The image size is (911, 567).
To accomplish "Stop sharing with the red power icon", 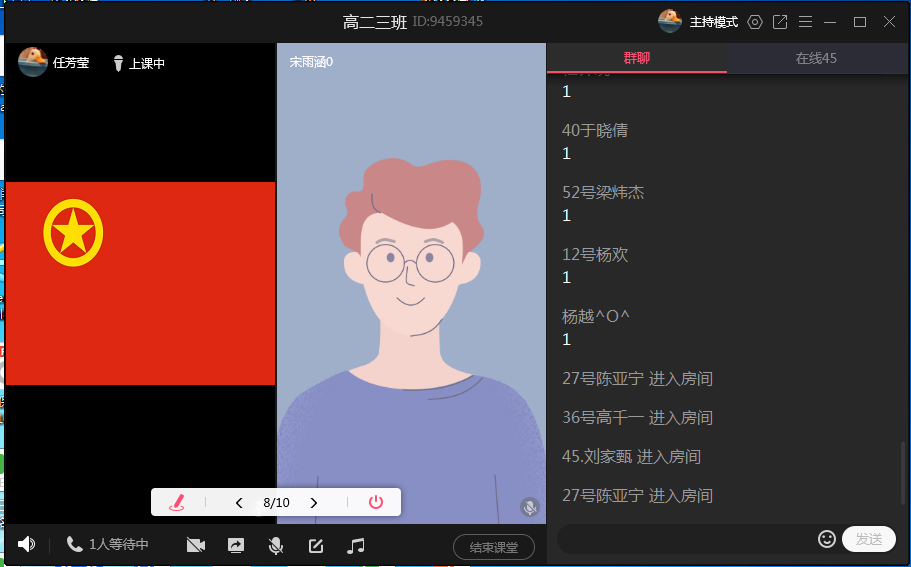I will pyautogui.click(x=376, y=502).
